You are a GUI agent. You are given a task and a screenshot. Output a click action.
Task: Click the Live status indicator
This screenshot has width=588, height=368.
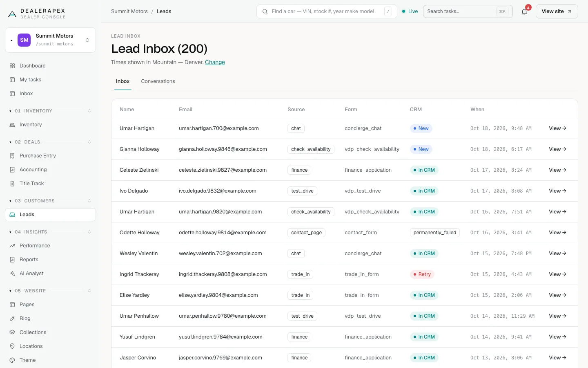410,11
